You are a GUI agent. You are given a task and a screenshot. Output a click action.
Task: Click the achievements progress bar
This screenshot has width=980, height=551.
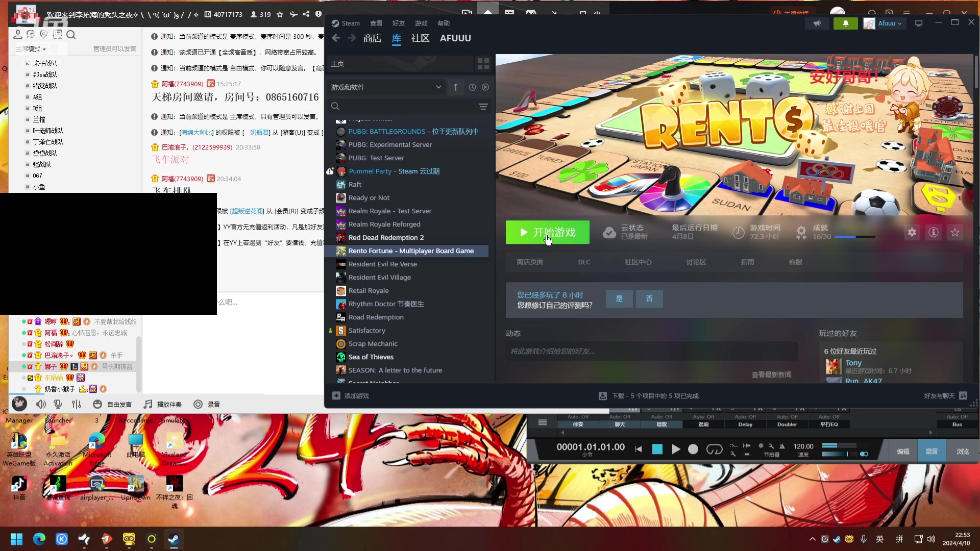pos(855,237)
